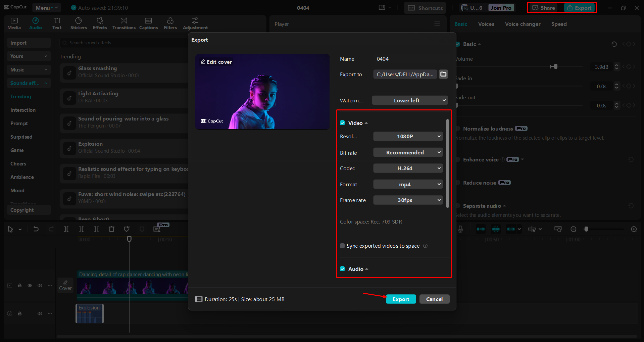Screen dimensions: 644x342
Task: Click the undo arrow in timeline toolbar
Action: tap(36, 229)
